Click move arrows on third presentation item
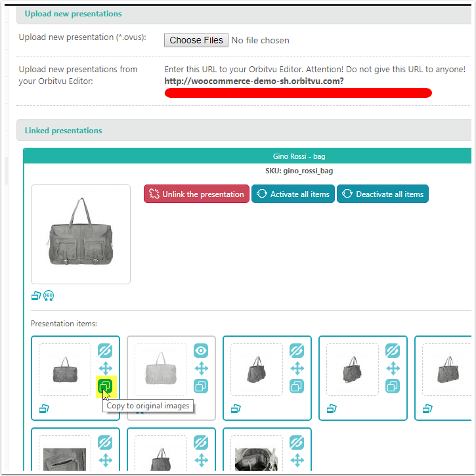 coord(297,368)
